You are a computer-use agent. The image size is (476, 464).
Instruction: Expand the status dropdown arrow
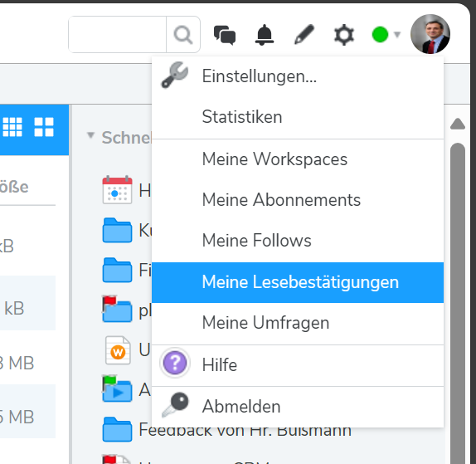[x=397, y=35]
